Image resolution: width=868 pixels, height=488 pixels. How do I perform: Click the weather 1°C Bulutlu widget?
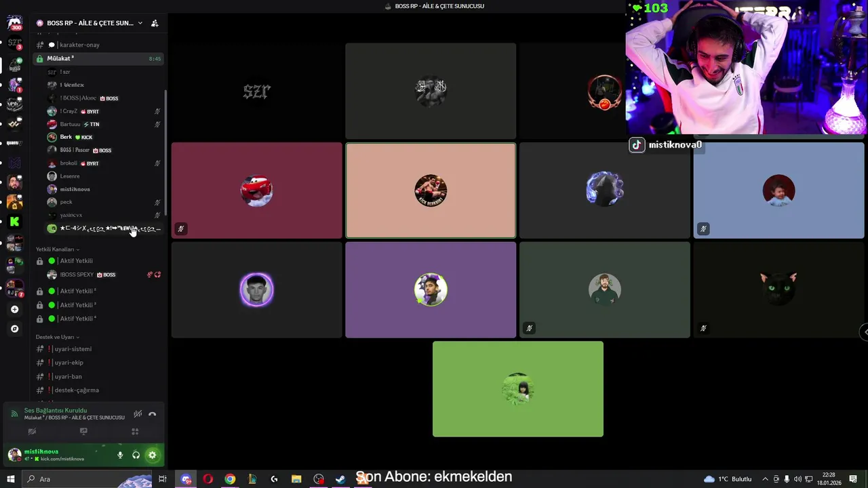point(728,479)
